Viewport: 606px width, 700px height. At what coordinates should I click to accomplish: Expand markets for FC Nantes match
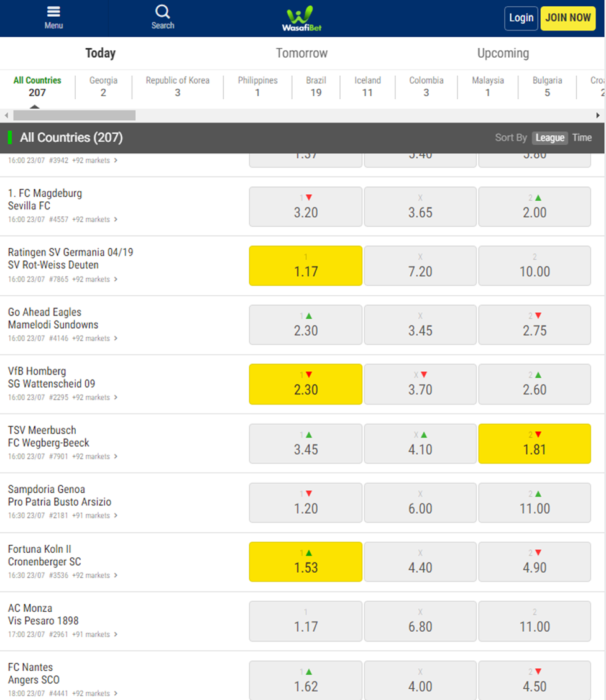coord(94,693)
